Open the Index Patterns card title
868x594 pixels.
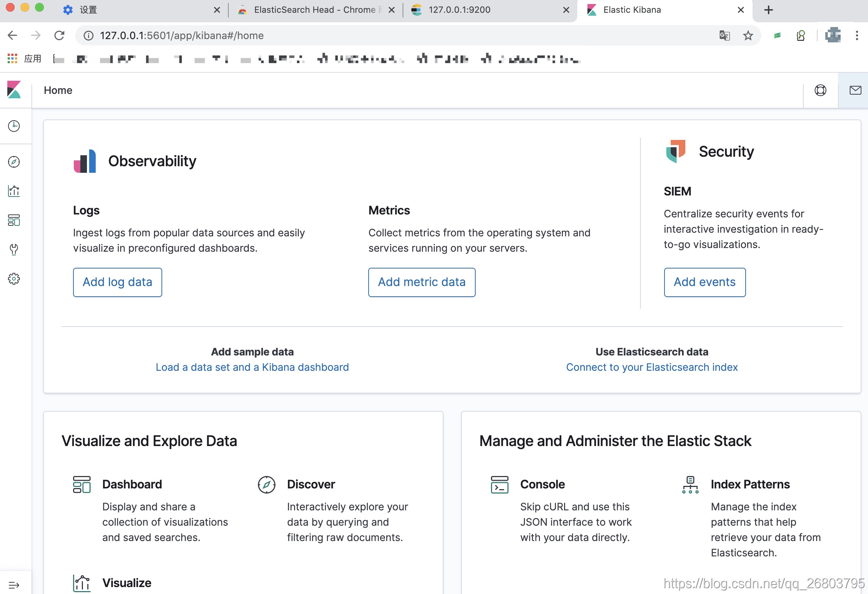point(750,484)
